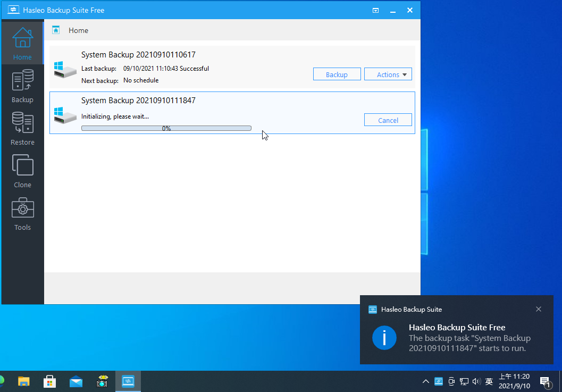This screenshot has height=392, width=562.
Task: Click the Home breadcrumb icon
Action: pyautogui.click(x=56, y=30)
